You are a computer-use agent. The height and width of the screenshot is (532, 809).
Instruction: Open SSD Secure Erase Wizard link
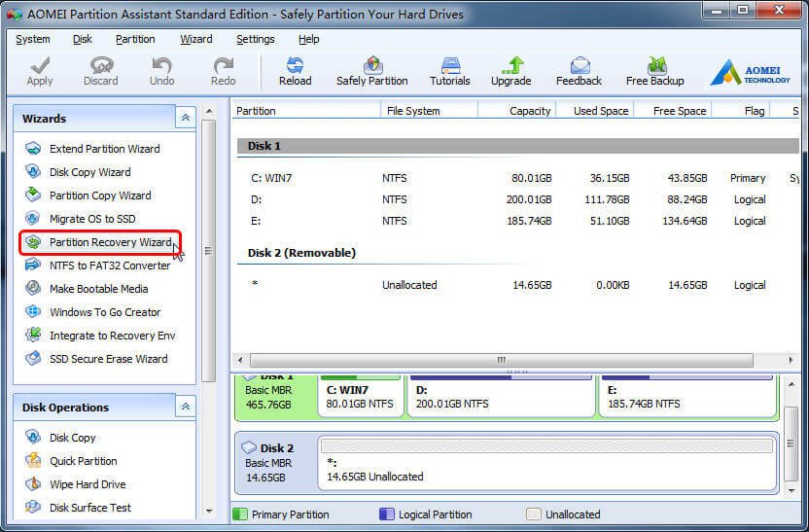pyautogui.click(x=108, y=359)
